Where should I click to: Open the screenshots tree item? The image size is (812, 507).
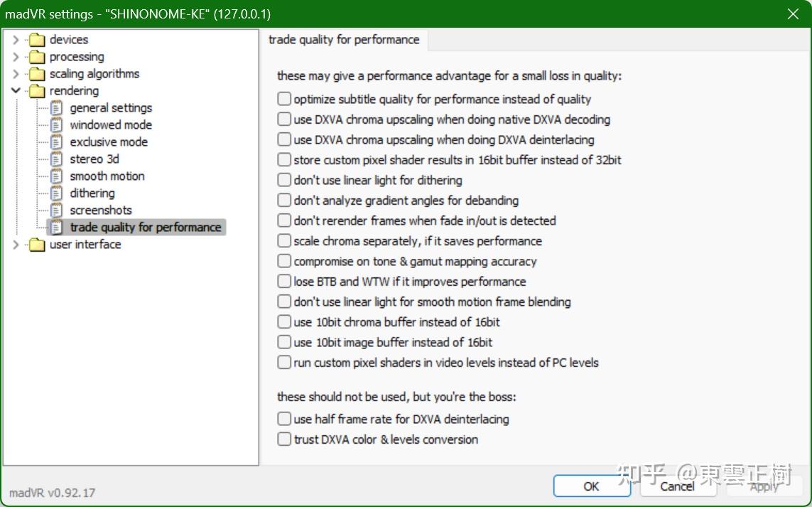pyautogui.click(x=100, y=210)
